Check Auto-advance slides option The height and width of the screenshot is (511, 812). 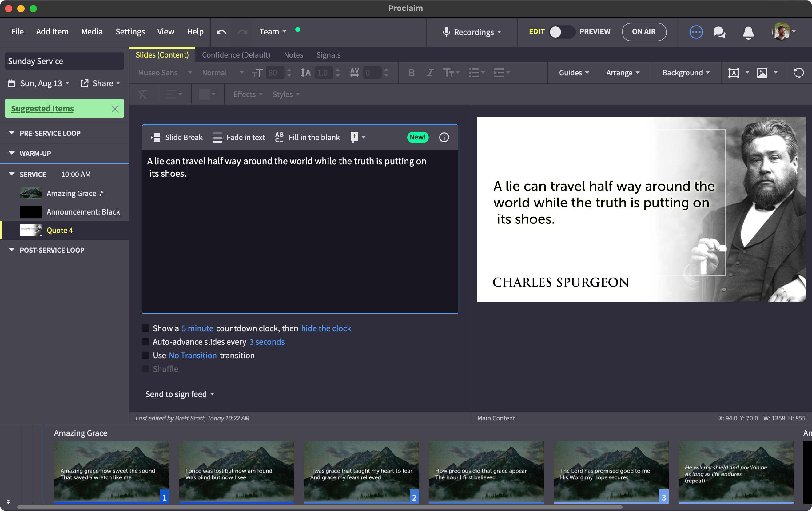[x=145, y=342]
